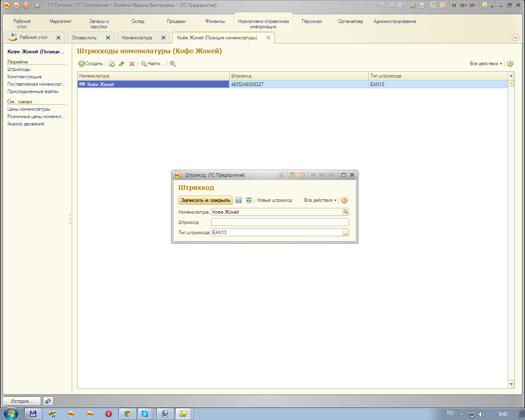Open the Цены номенклатуры link
The image size is (525, 420).
[29, 109]
